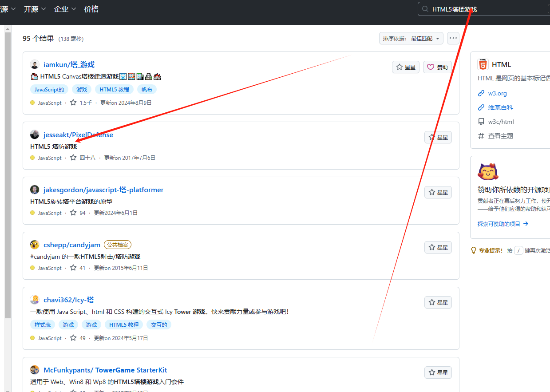
Task: Open the 维基百科 link
Action: click(501, 107)
